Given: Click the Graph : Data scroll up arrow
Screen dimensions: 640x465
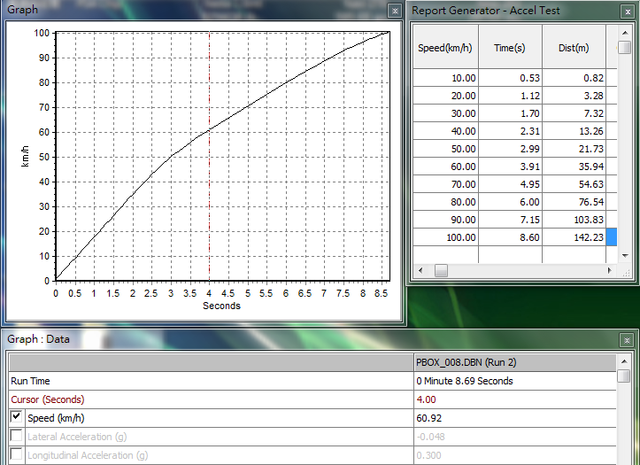Looking at the screenshot, I should (624, 361).
